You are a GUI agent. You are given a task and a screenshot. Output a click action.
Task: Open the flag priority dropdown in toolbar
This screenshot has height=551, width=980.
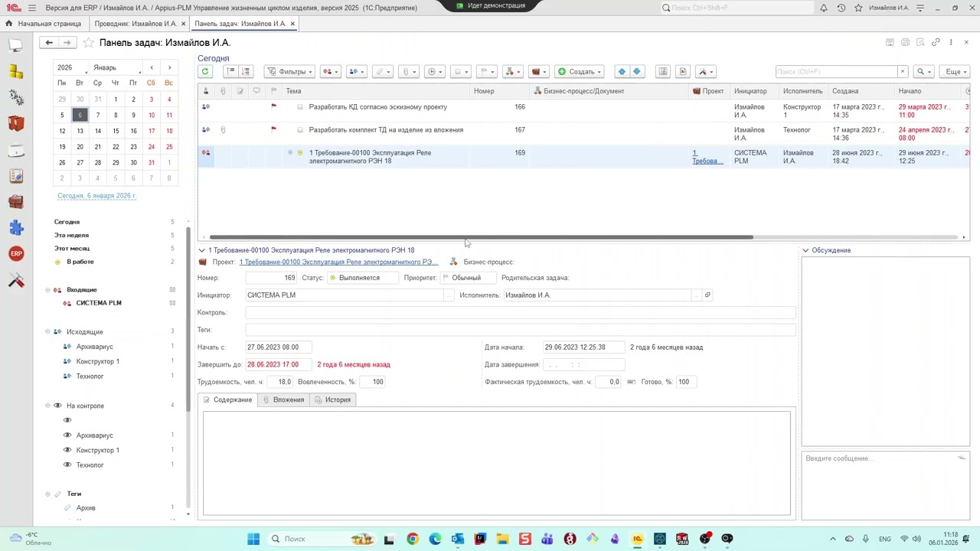tap(487, 71)
